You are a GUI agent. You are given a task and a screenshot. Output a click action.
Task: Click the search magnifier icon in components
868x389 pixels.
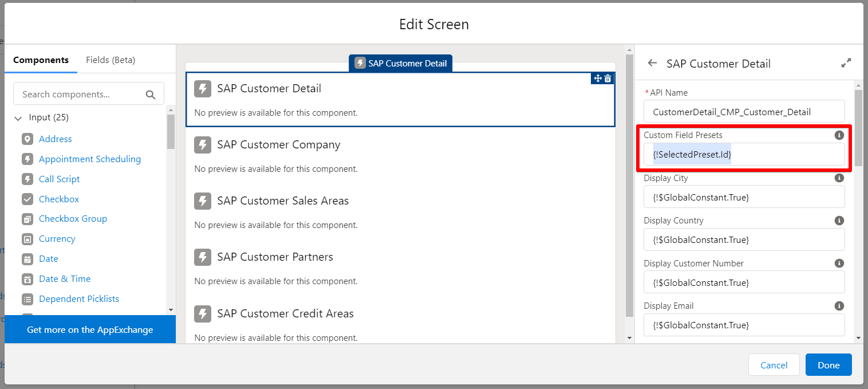pos(151,95)
